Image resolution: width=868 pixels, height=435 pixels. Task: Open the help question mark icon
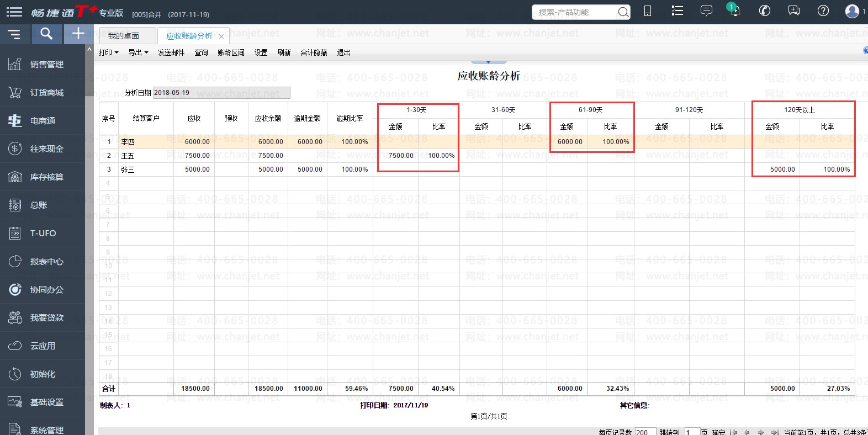[823, 11]
